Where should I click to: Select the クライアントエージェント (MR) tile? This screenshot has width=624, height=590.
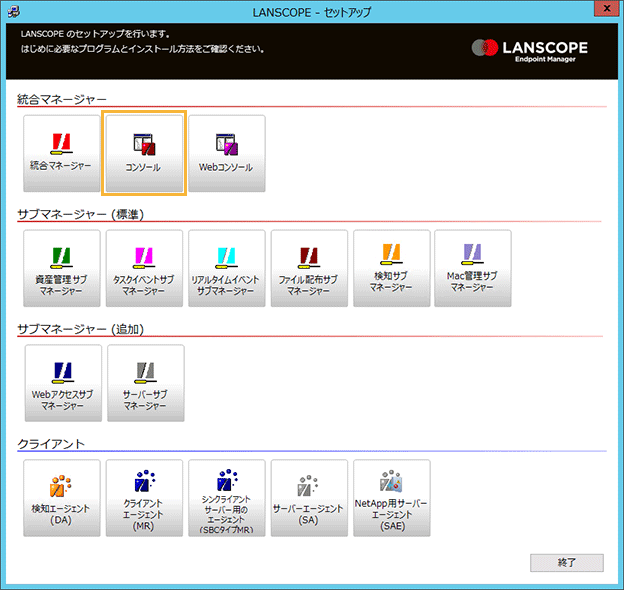(x=144, y=498)
